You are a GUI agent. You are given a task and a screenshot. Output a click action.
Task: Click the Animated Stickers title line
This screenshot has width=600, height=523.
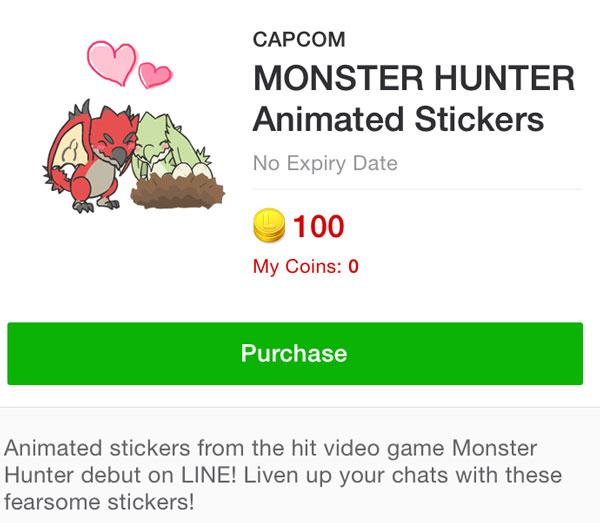(x=398, y=119)
